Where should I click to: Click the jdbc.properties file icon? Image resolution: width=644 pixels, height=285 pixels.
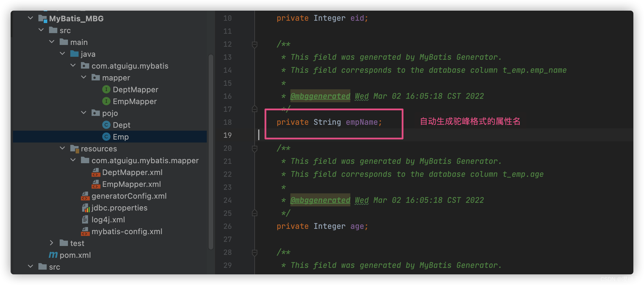85,208
